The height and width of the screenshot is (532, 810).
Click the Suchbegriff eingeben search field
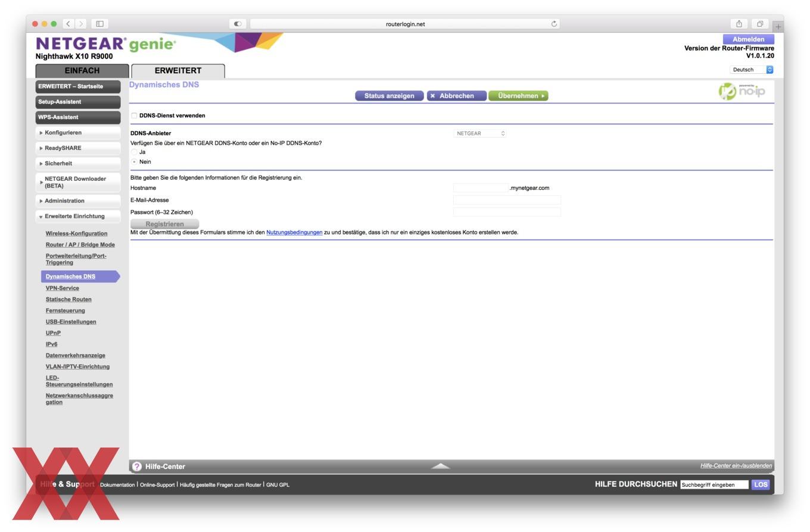tap(714, 484)
